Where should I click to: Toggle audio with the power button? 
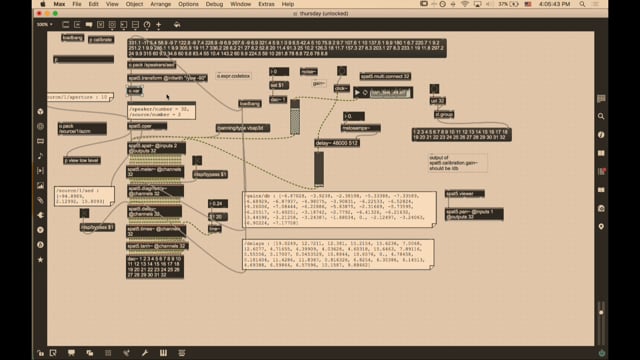click(x=602, y=353)
